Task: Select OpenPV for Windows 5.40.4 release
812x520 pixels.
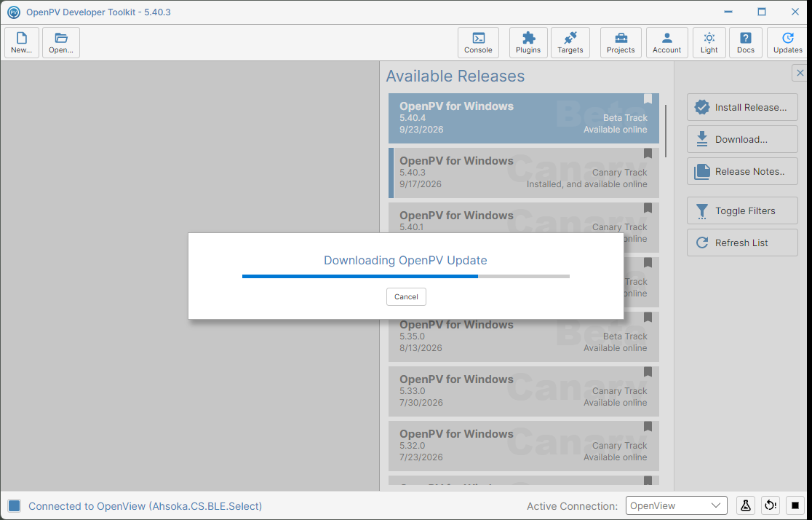Action: coord(524,118)
